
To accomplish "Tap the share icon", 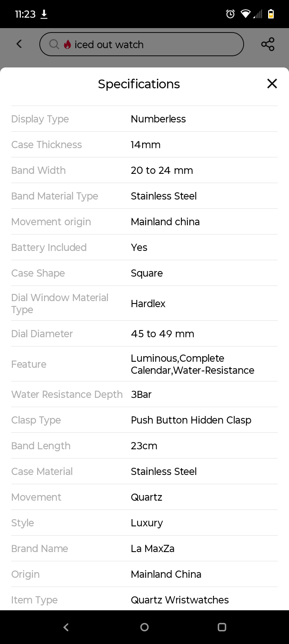I will [268, 44].
